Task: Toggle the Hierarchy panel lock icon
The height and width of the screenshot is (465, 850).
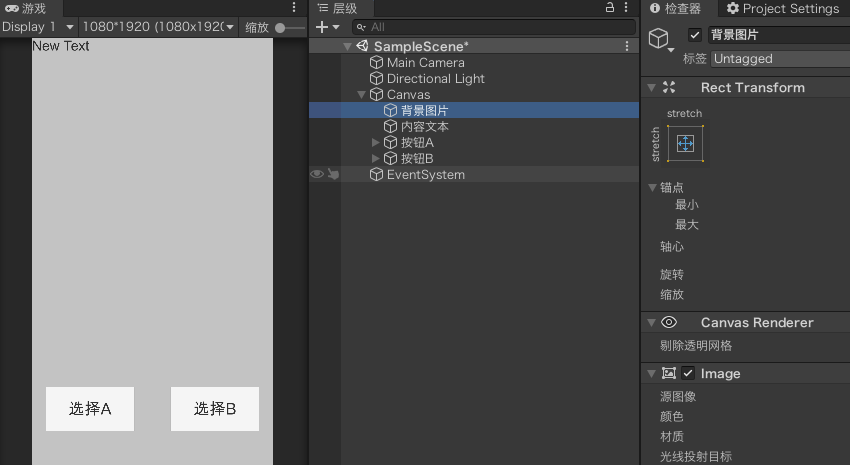Action: 610,7
